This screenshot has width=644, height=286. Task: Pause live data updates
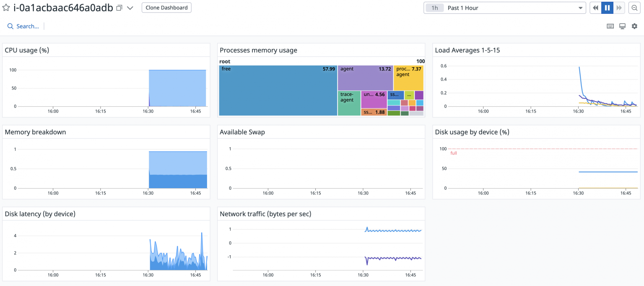coord(607,8)
